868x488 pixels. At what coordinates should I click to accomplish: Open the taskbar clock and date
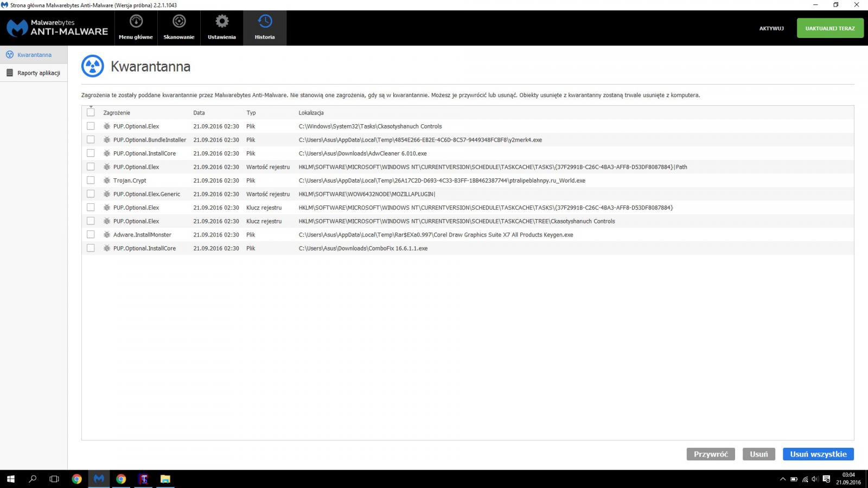coord(848,479)
